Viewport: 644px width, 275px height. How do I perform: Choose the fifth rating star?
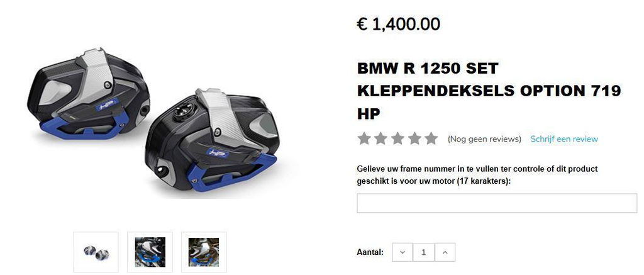click(x=431, y=138)
